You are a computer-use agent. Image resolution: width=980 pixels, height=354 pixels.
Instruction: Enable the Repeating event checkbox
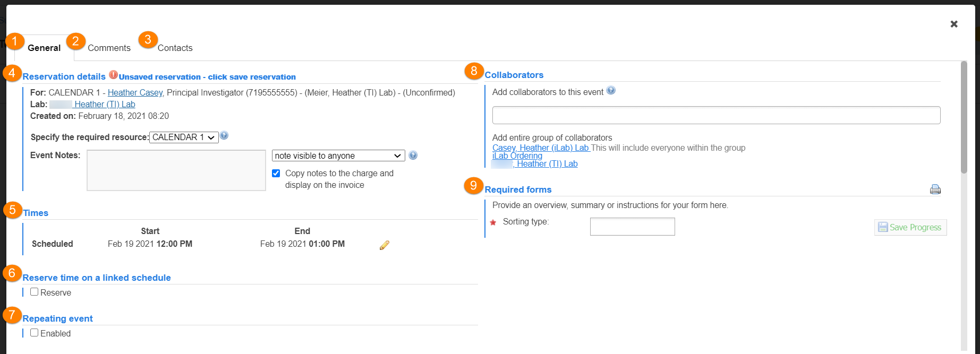coord(35,333)
